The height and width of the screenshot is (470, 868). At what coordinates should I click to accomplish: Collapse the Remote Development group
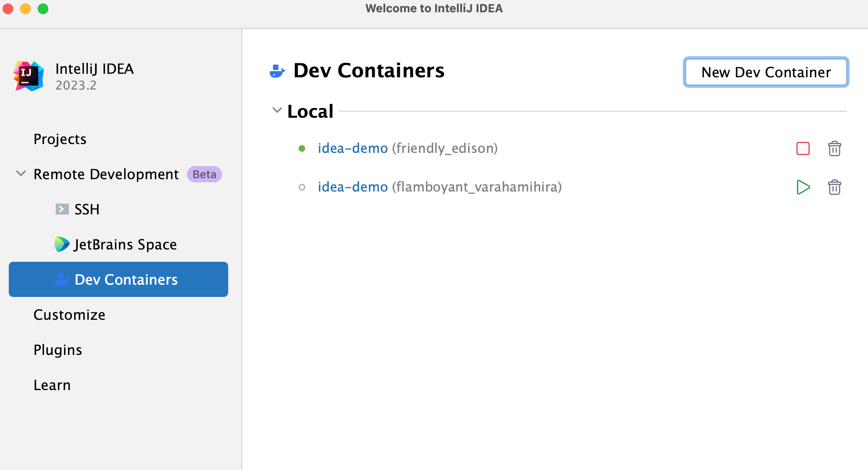point(21,174)
